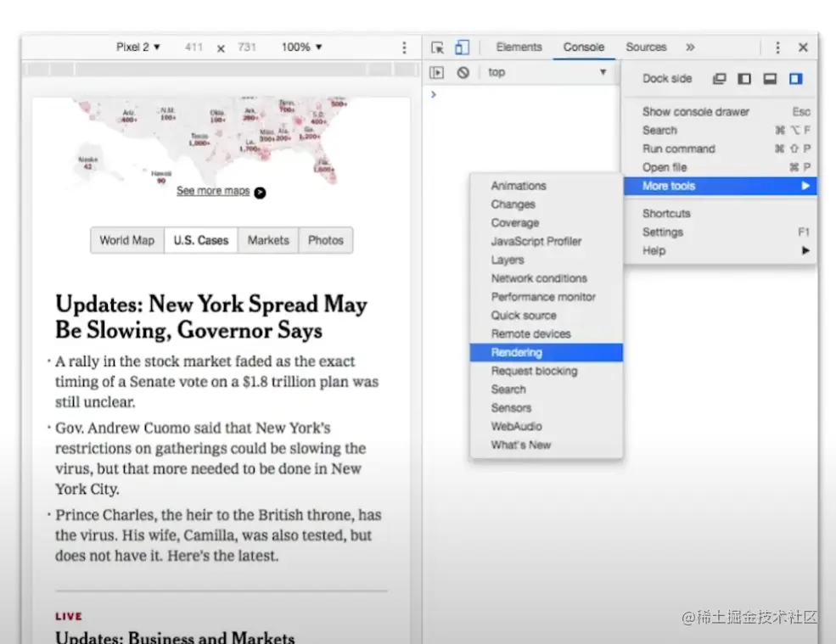
Task: Expand the More tools submenu
Action: tap(720, 186)
